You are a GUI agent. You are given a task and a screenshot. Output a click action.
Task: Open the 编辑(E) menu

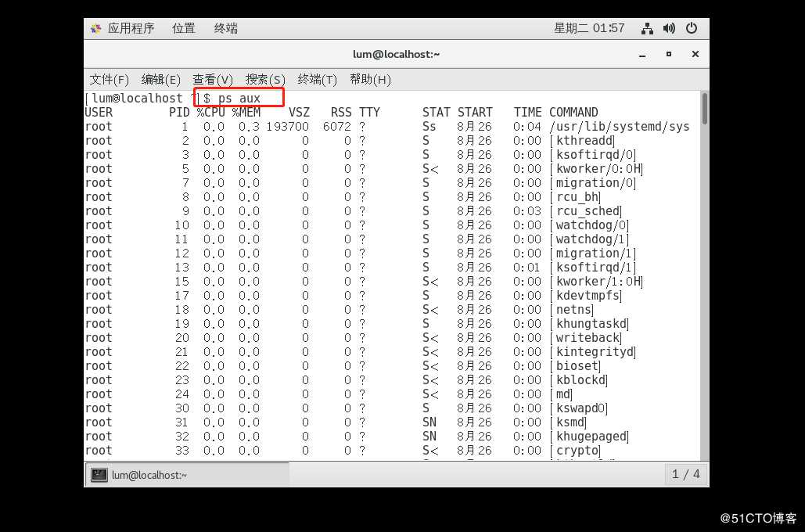click(x=160, y=80)
